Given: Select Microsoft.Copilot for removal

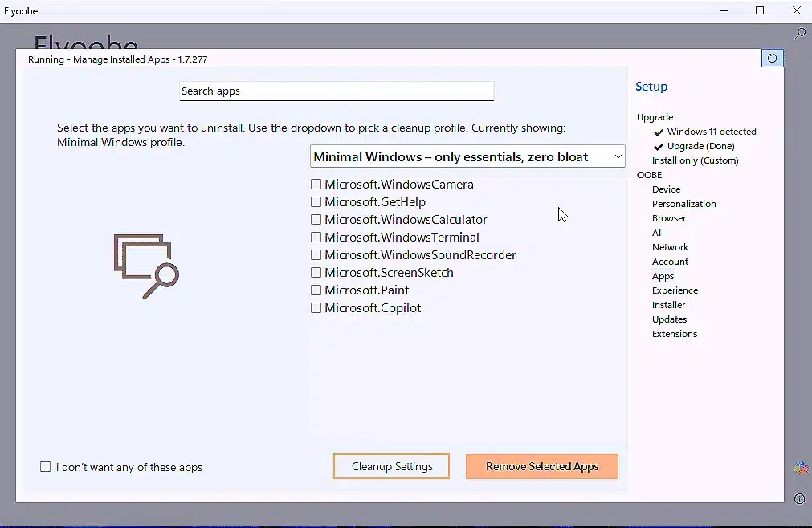Looking at the screenshot, I should tap(316, 307).
